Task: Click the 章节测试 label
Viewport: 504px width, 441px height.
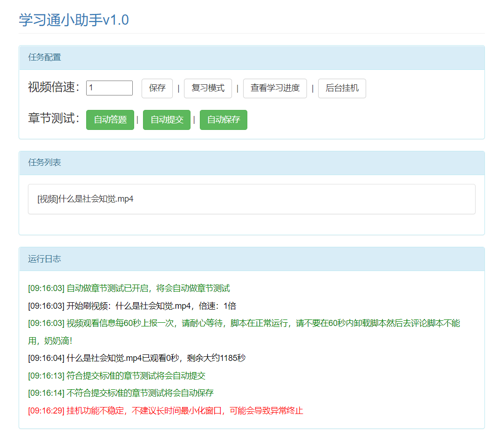Action: 54,118
